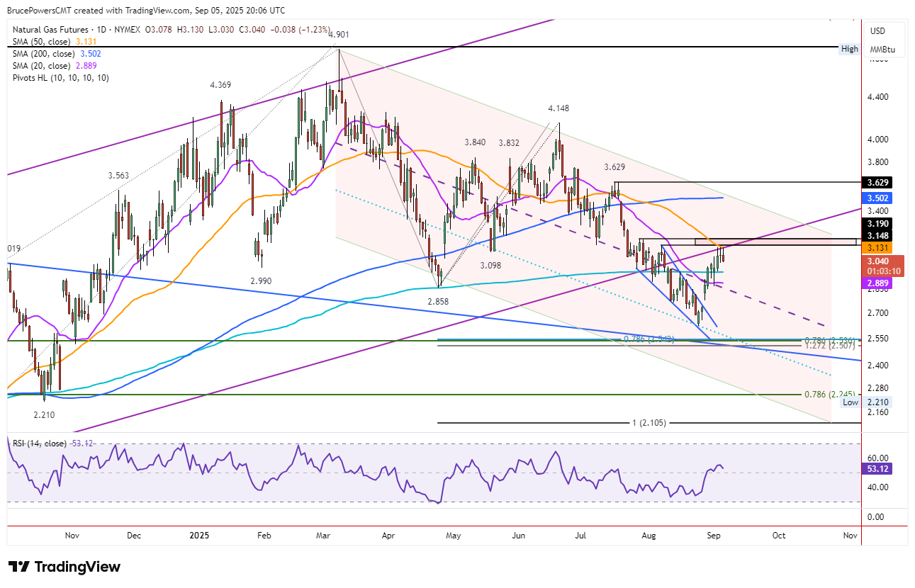The height and width of the screenshot is (588, 915).
Task: Click the 4.148 pivot label
Action: coord(558,108)
